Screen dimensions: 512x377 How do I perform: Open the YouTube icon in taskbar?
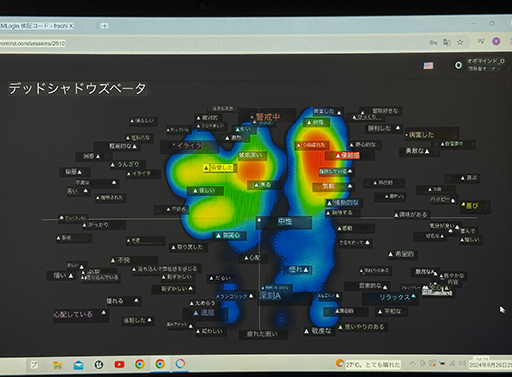(119, 364)
